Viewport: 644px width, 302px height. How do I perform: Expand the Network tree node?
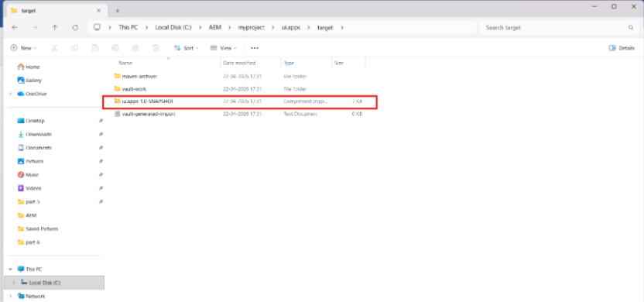(x=10, y=297)
